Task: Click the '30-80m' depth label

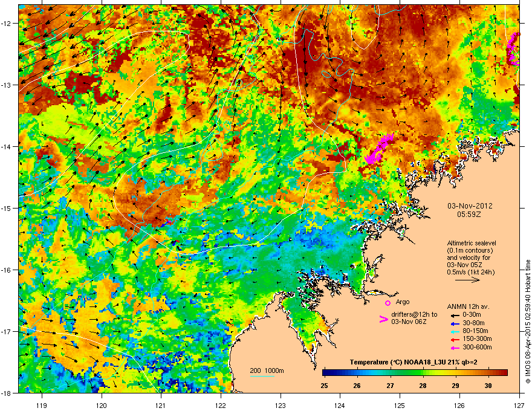Action: 473,323
